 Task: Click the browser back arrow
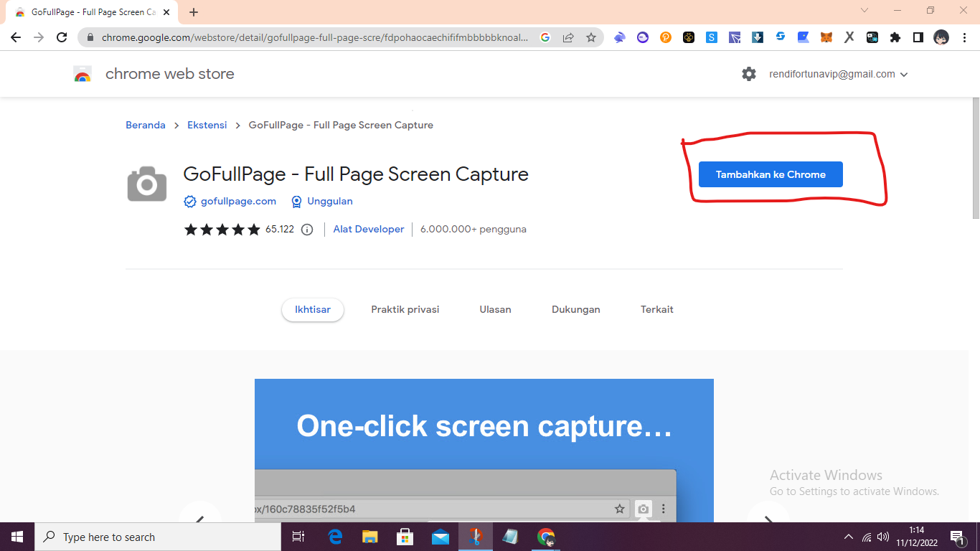[16, 37]
